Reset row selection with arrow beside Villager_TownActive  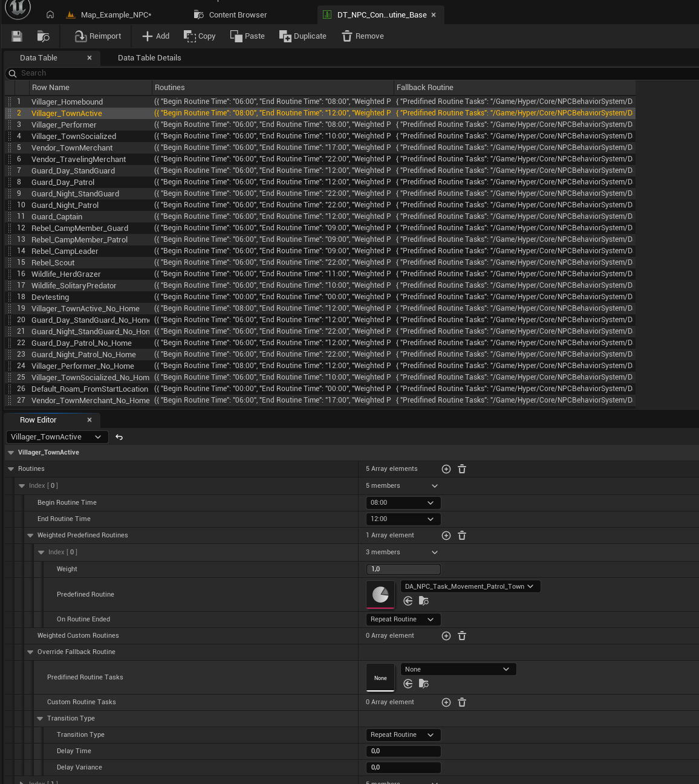point(119,437)
